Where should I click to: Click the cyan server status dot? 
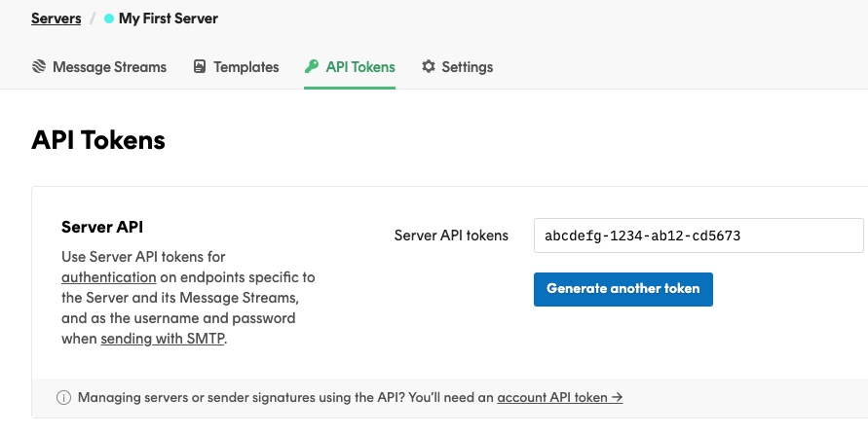tap(109, 18)
